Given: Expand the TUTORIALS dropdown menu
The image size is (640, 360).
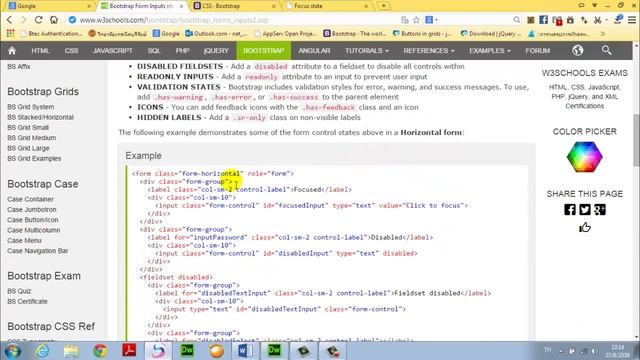Looking at the screenshot, I should [367, 51].
